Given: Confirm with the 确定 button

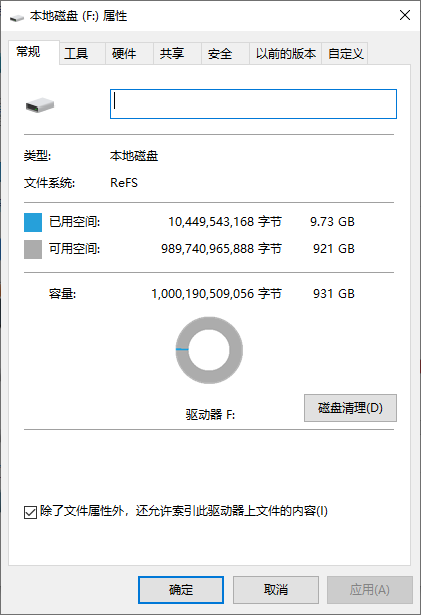Looking at the screenshot, I should pyautogui.click(x=181, y=590).
